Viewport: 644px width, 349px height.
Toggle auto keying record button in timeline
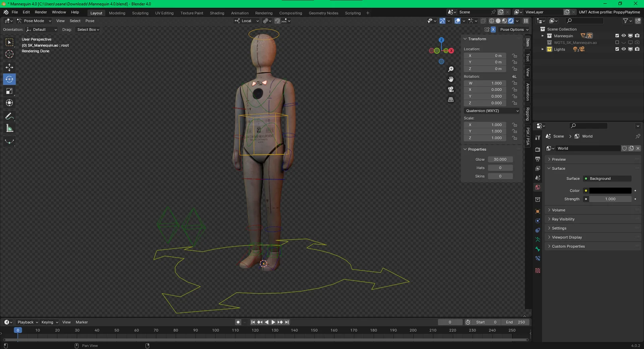pos(238,322)
